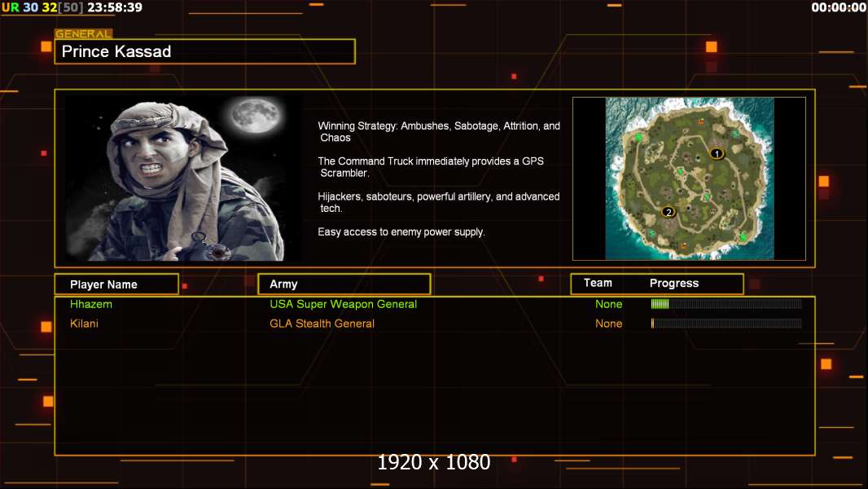Click Hhazem's green loading progress bar
The width and height of the screenshot is (868, 489).
click(x=726, y=303)
